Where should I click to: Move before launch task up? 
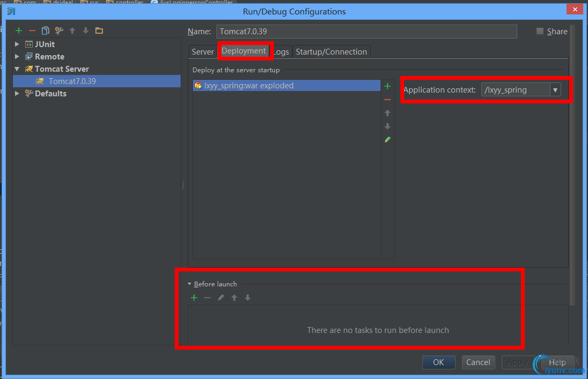point(234,298)
